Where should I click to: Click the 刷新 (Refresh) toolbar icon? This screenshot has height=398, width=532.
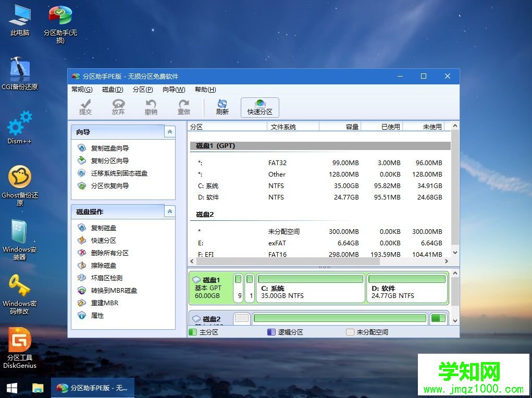coord(222,107)
